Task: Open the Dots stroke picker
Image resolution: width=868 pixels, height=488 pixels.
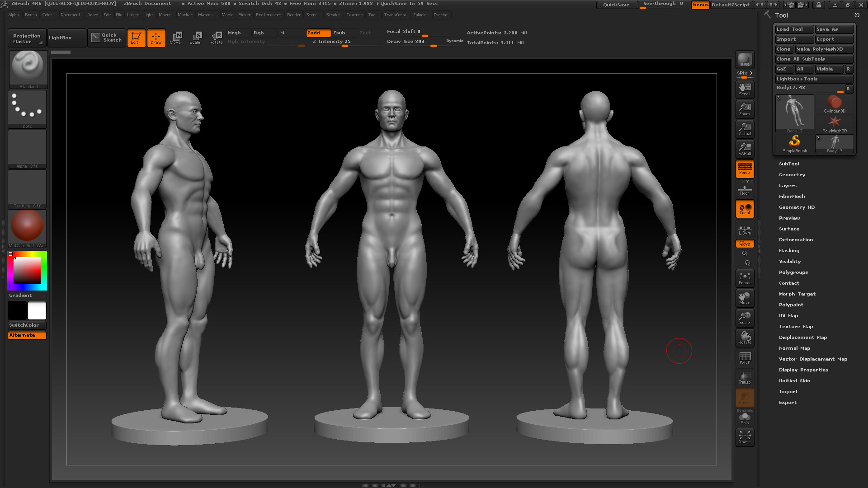Action: tap(27, 109)
